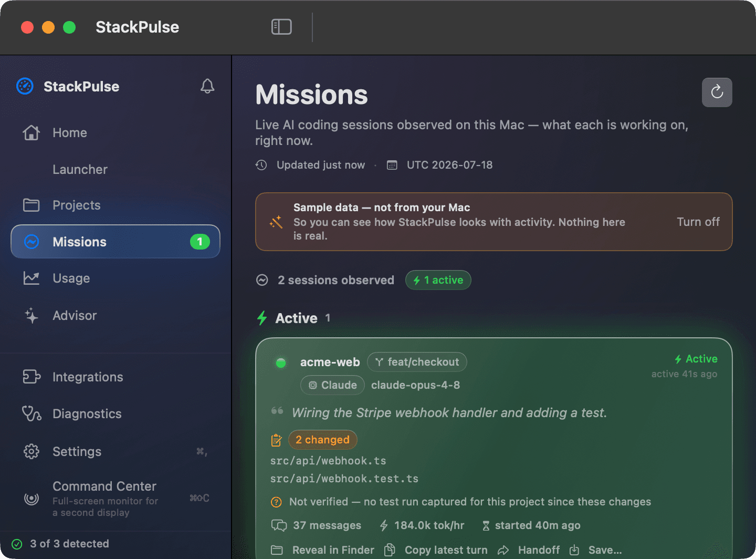The width and height of the screenshot is (756, 559).
Task: Click the claude-opus-4-8 model label
Action: click(x=415, y=385)
